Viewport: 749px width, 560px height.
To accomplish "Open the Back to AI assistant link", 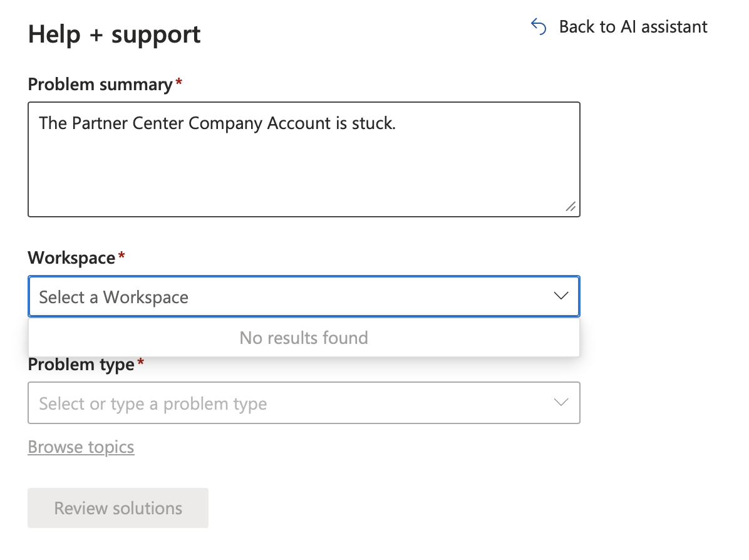I will point(633,27).
